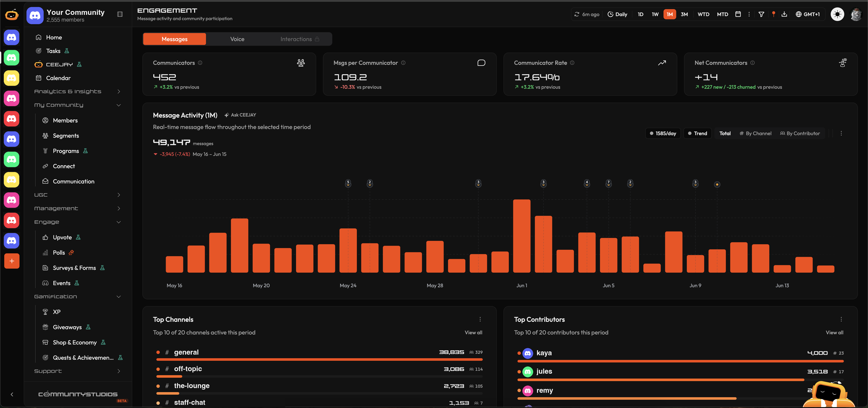The image size is (868, 408).
Task: Select the Messages tab
Action: coord(175,39)
